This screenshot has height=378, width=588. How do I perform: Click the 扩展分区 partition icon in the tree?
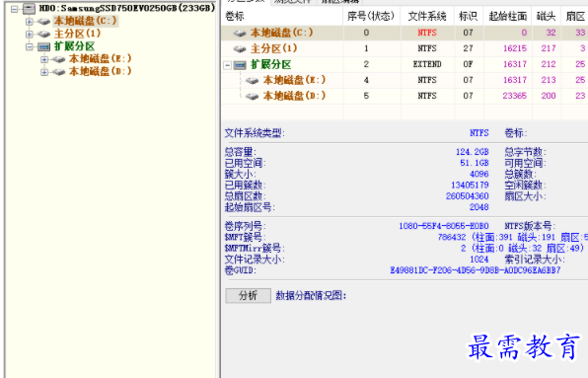[x=43, y=46]
